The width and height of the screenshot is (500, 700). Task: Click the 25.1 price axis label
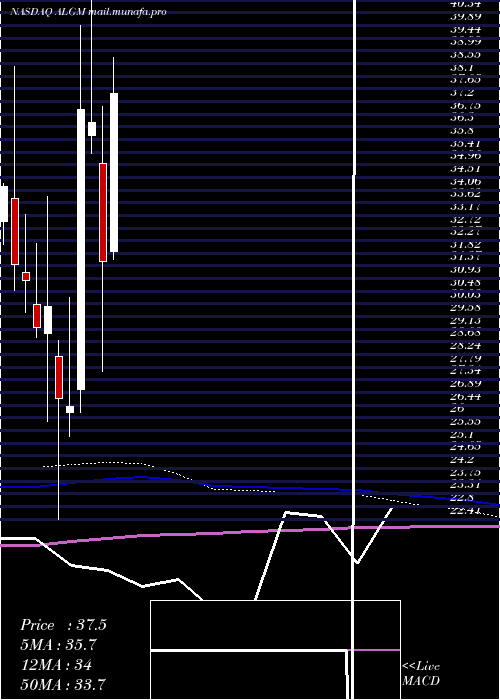[x=462, y=434]
